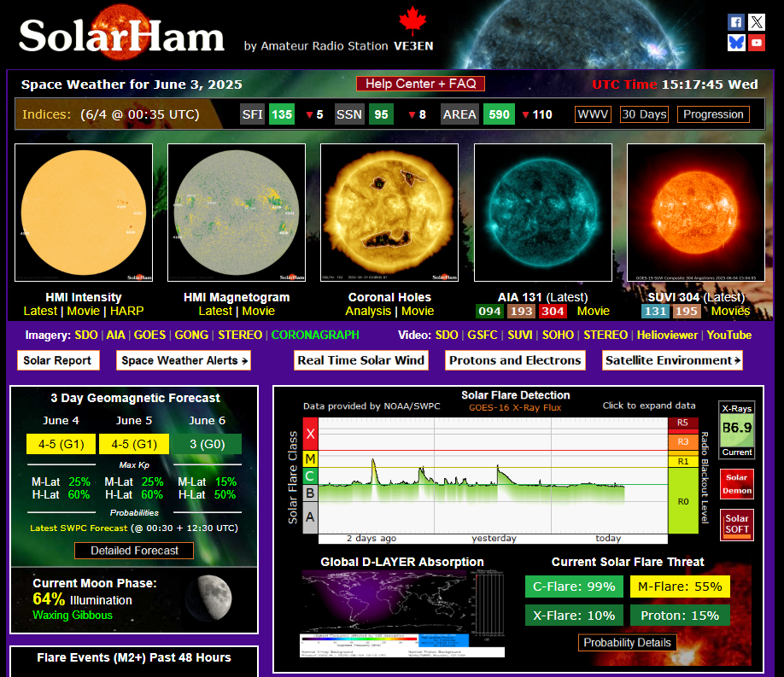Open the Solar Report button
This screenshot has height=677, width=784.
[x=58, y=360]
